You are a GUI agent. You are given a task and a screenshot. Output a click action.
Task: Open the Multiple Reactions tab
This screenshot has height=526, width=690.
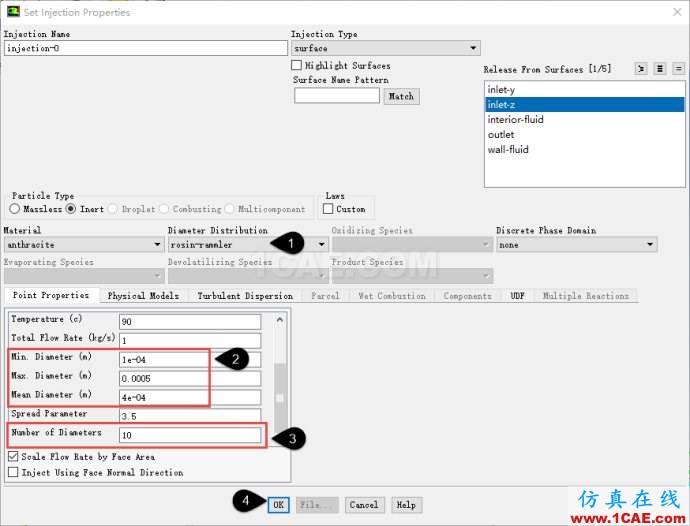click(586, 296)
